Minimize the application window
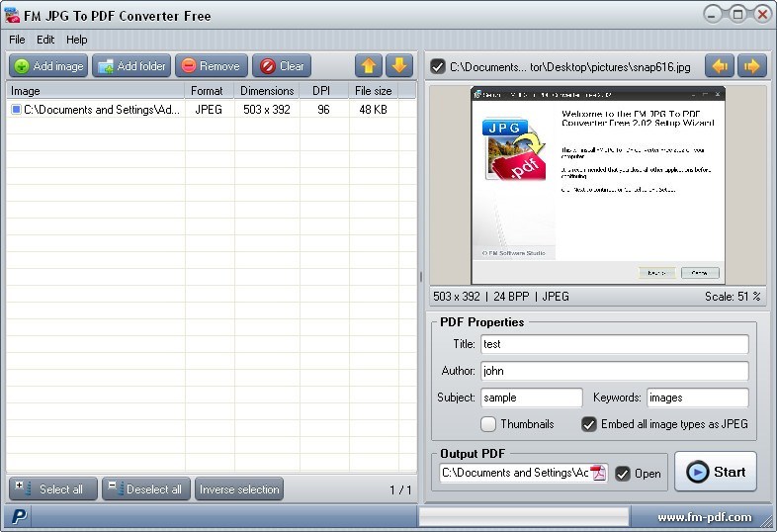777x532 pixels. tap(713, 15)
